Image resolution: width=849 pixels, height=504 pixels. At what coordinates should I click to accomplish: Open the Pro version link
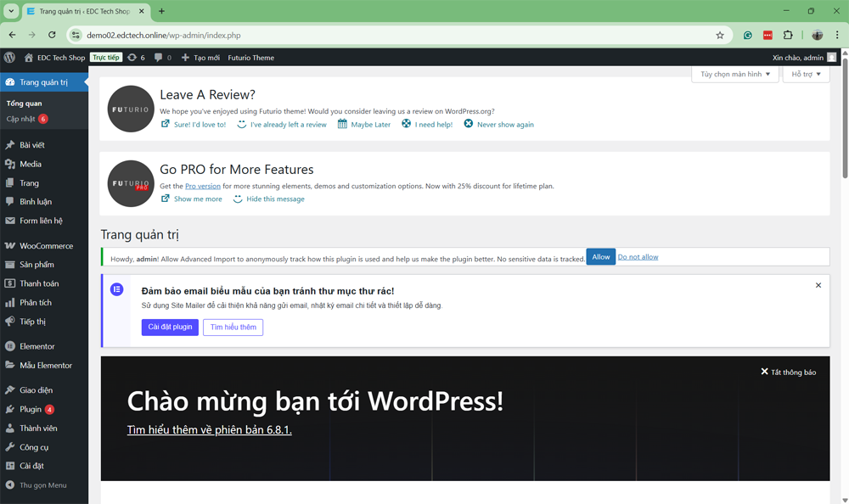[x=203, y=186]
